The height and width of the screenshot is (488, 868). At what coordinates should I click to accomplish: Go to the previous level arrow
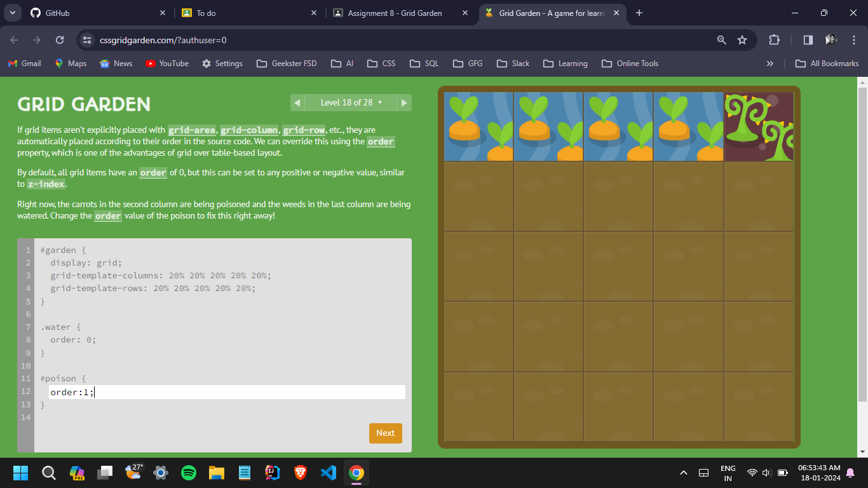[x=297, y=102]
